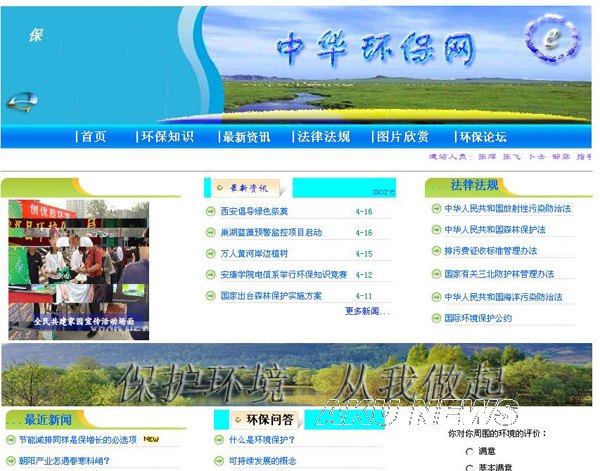This screenshot has height=471, width=600.
Task: Click arrow bullet beside 什么是环境保护？
Action: (219, 440)
